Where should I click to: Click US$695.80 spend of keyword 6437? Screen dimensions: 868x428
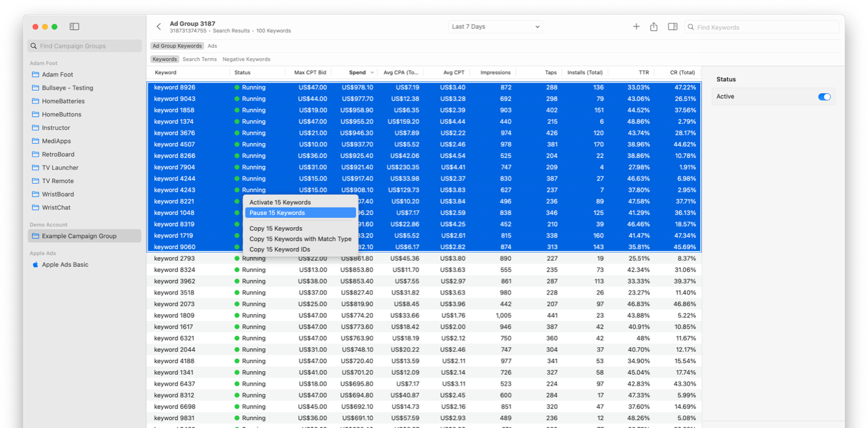click(x=357, y=385)
